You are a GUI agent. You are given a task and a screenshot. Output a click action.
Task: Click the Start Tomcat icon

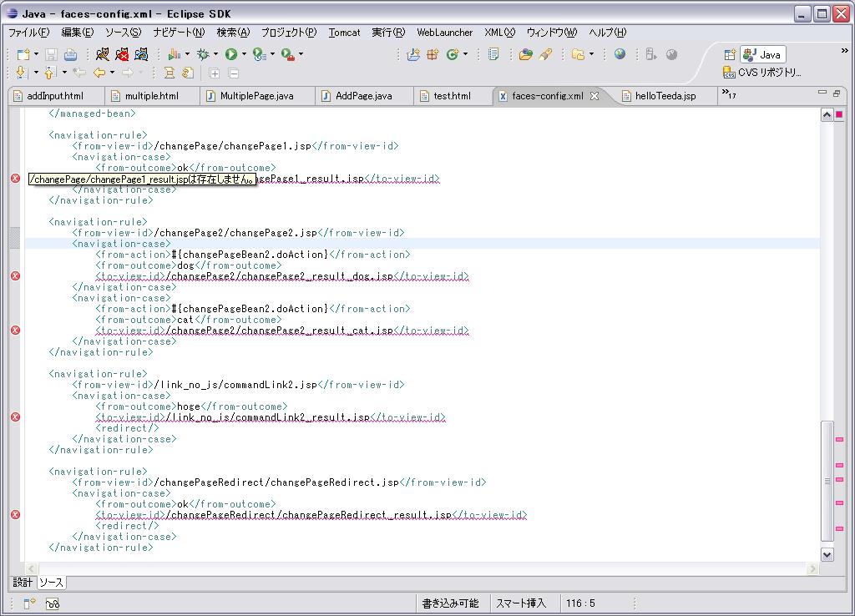[x=103, y=54]
